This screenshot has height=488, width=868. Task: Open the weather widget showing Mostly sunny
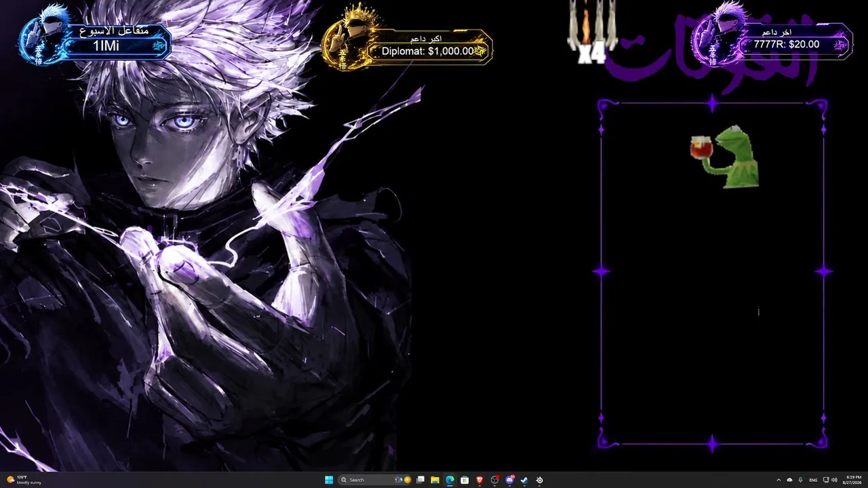click(24, 480)
